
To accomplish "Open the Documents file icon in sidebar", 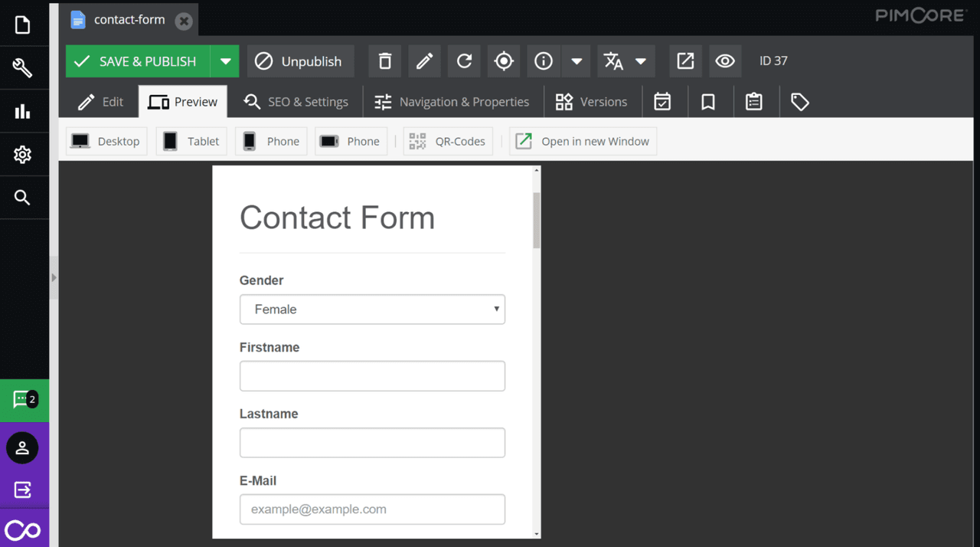I will (22, 25).
